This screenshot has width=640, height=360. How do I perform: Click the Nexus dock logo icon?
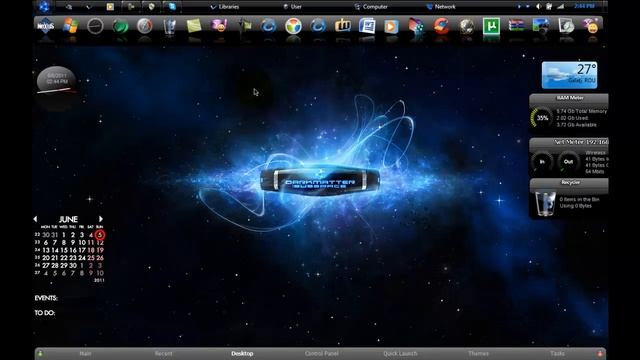click(x=46, y=26)
